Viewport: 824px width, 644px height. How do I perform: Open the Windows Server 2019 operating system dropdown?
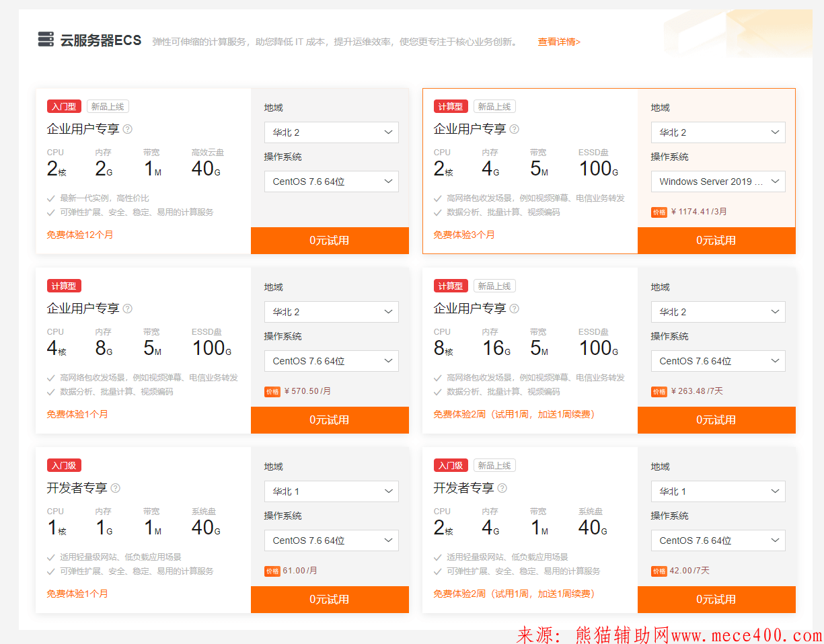coord(718,182)
